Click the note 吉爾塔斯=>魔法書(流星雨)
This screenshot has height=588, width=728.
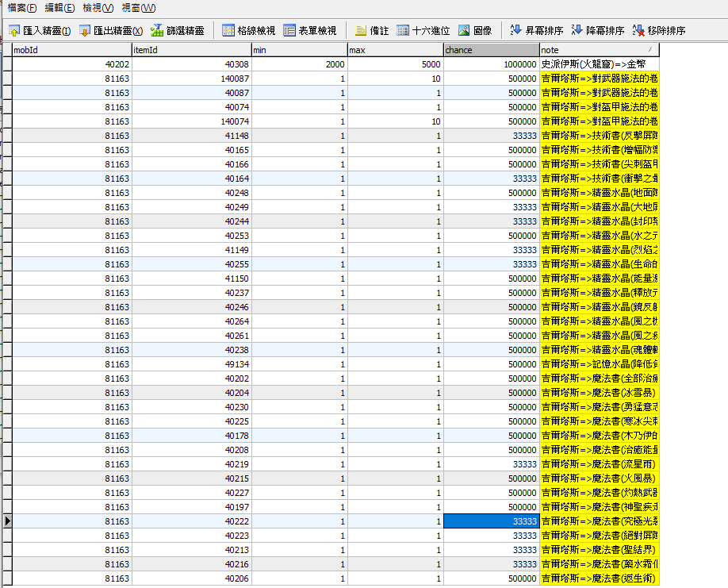point(599,464)
